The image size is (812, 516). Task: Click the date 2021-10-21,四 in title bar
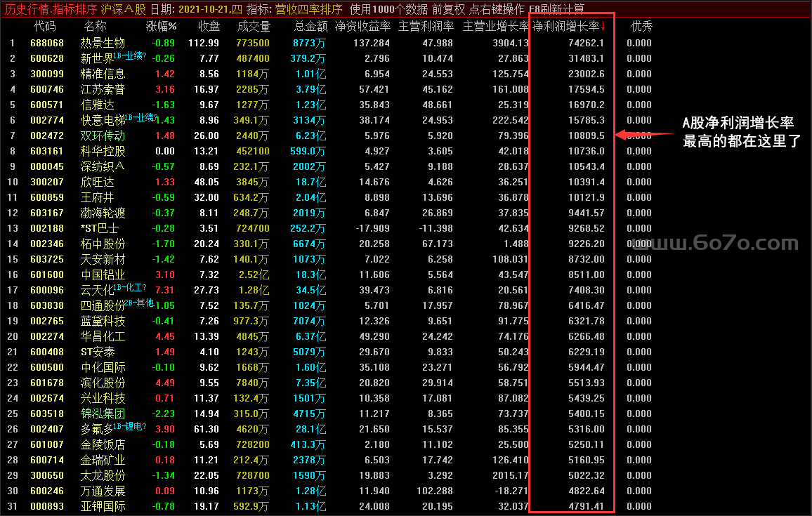[x=210, y=9]
